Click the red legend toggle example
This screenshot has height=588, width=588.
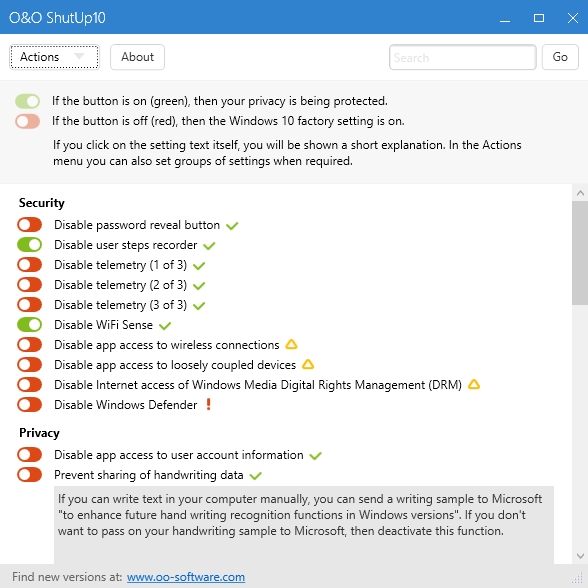pos(27,121)
